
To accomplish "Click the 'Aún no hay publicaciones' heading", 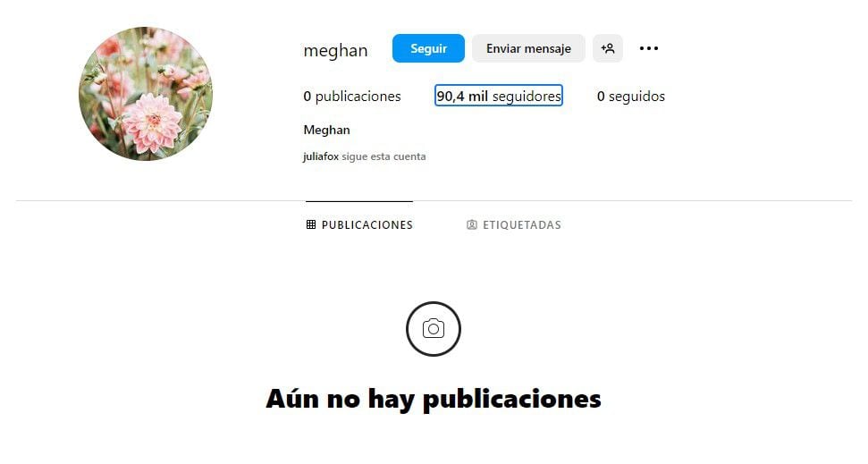I will click(434, 399).
